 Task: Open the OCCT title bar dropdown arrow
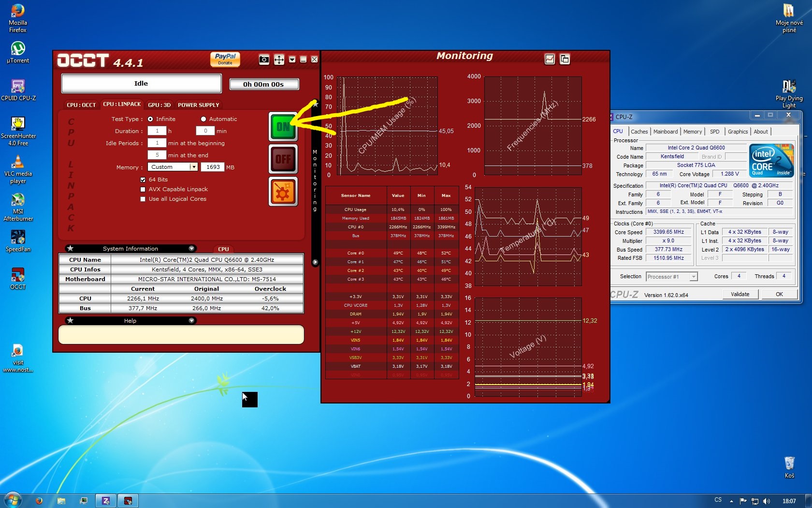(x=292, y=60)
